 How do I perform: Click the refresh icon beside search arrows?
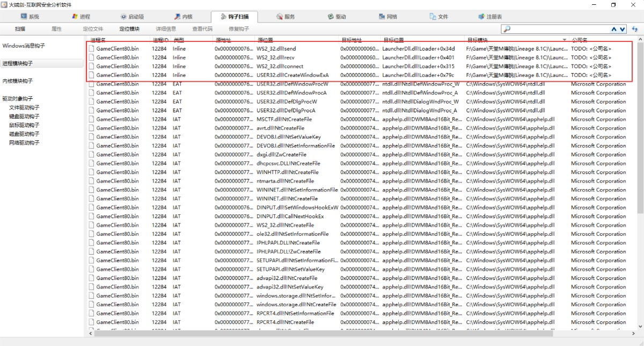point(635,29)
